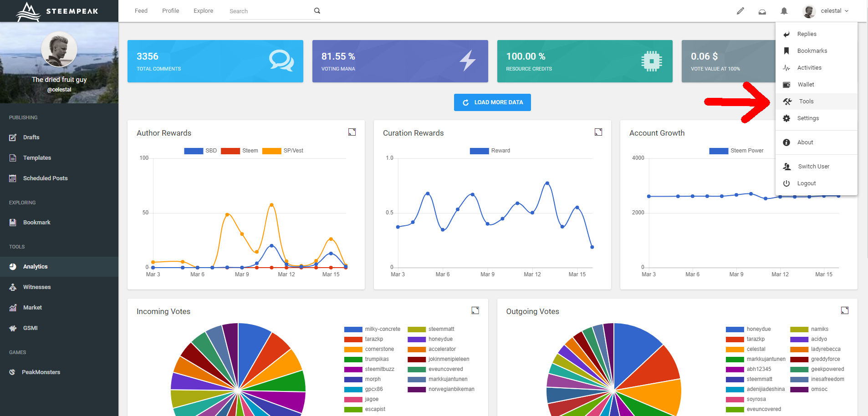The width and height of the screenshot is (868, 416).
Task: Click the Steempeak logo
Action: (57, 11)
